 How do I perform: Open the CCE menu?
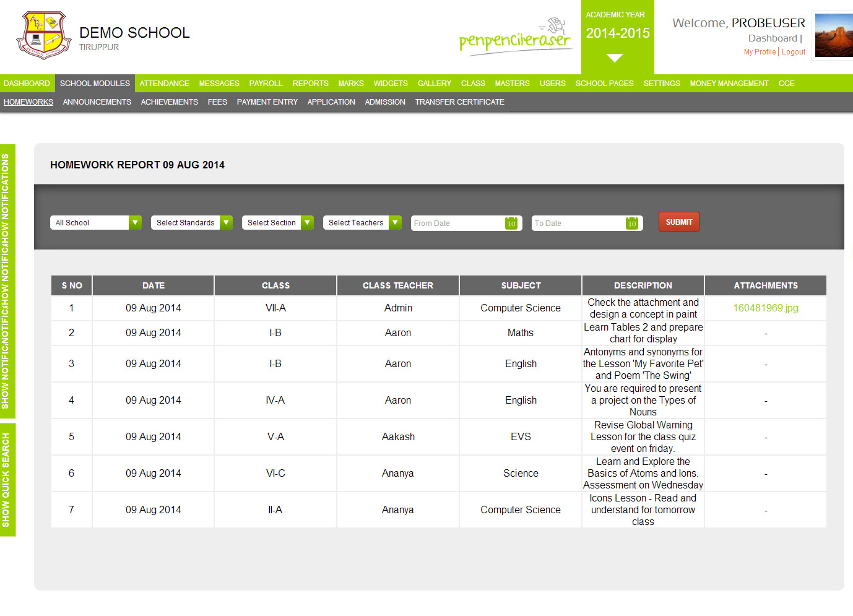pyautogui.click(x=786, y=83)
